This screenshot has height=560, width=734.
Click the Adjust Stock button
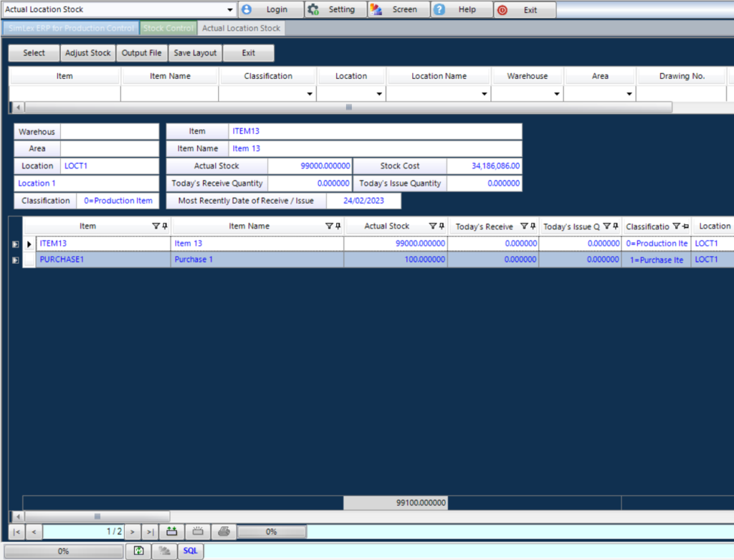[x=87, y=52]
